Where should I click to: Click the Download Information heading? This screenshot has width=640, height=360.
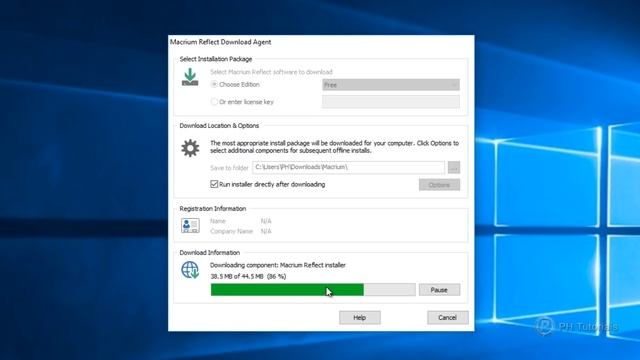click(x=210, y=253)
